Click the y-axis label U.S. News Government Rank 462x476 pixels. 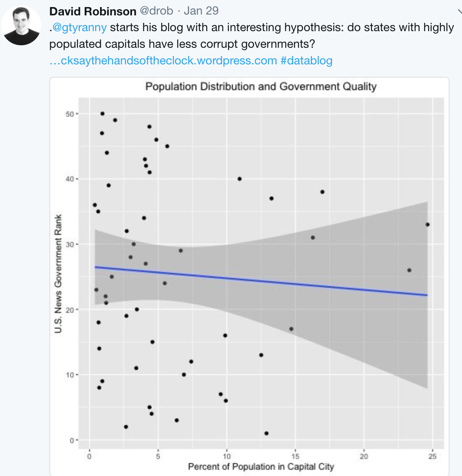[58, 274]
